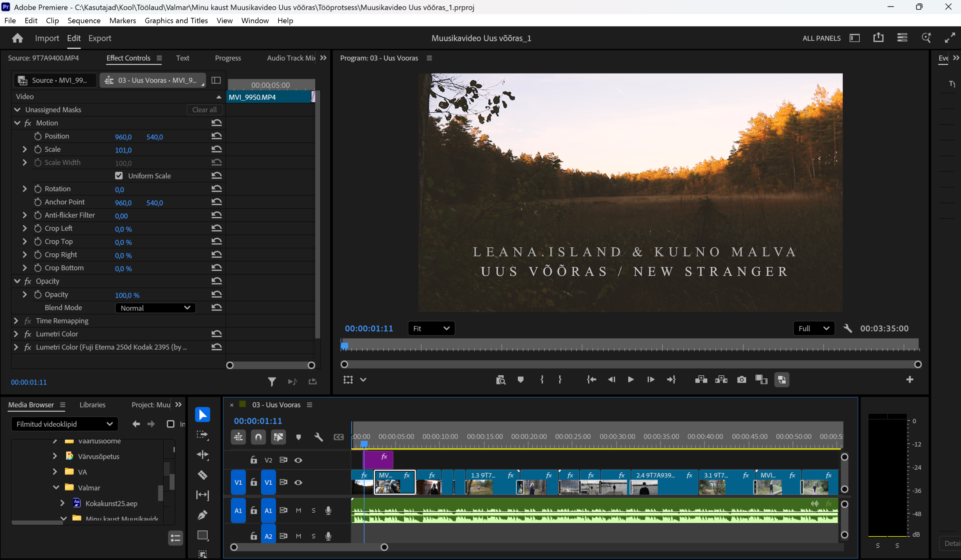The height and width of the screenshot is (560, 961).
Task: Mute audio track A1
Action: pos(298,510)
